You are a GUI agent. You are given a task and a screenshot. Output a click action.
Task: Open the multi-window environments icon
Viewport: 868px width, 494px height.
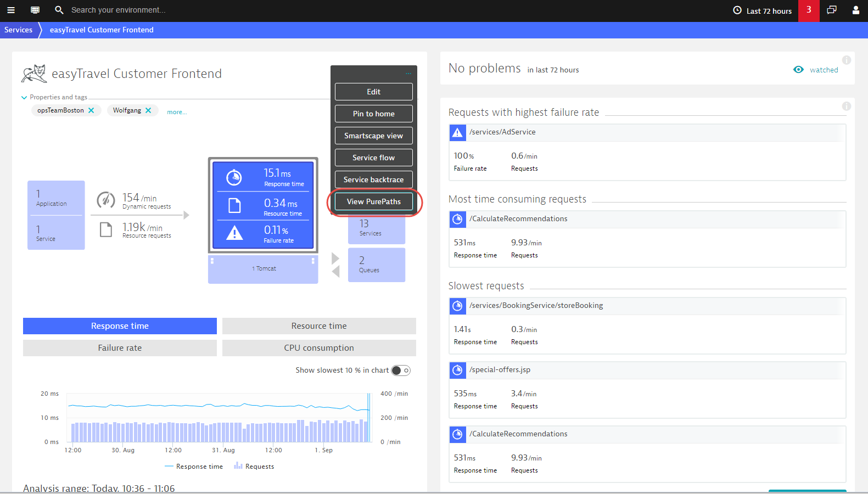pos(832,10)
